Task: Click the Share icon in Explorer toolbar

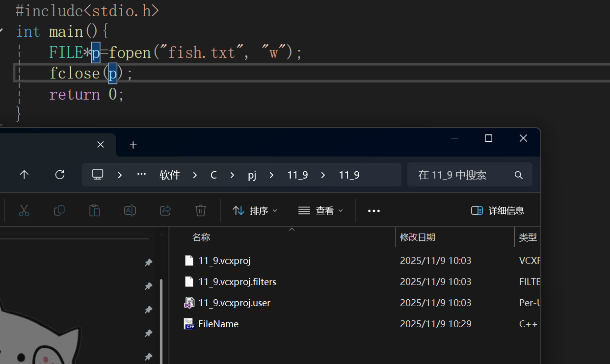Action: click(165, 210)
